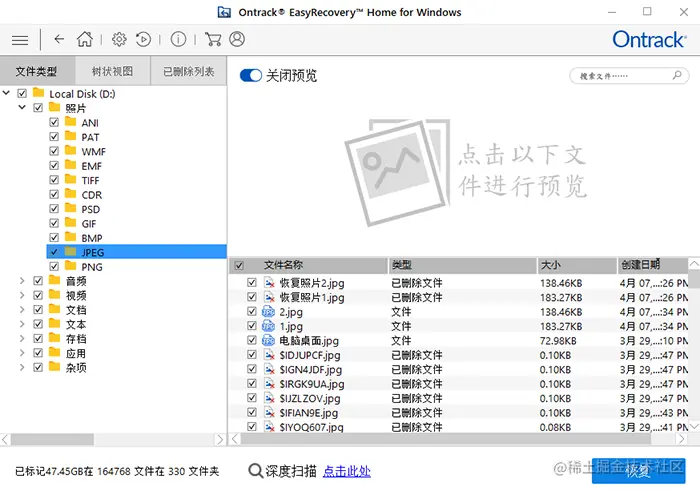This screenshot has height=491, width=700.
Task: Click the deleted-file icon of 恢复照片2.jpg
Action: point(269,283)
